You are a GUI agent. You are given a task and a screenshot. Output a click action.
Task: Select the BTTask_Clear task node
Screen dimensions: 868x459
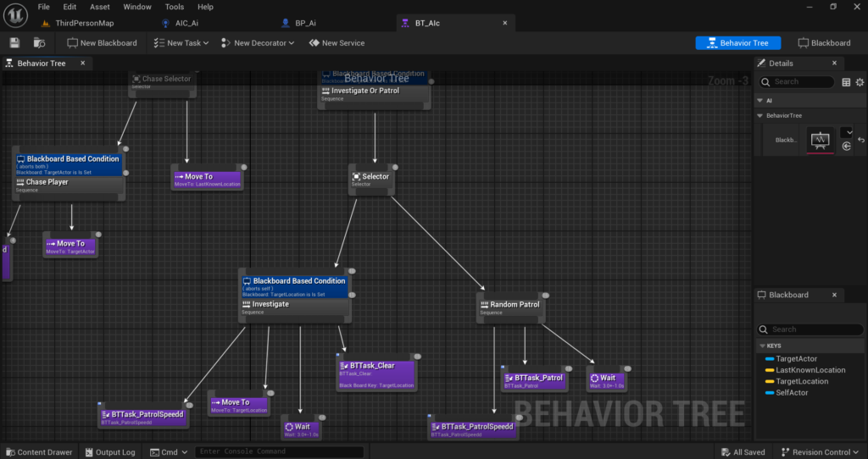pos(376,373)
